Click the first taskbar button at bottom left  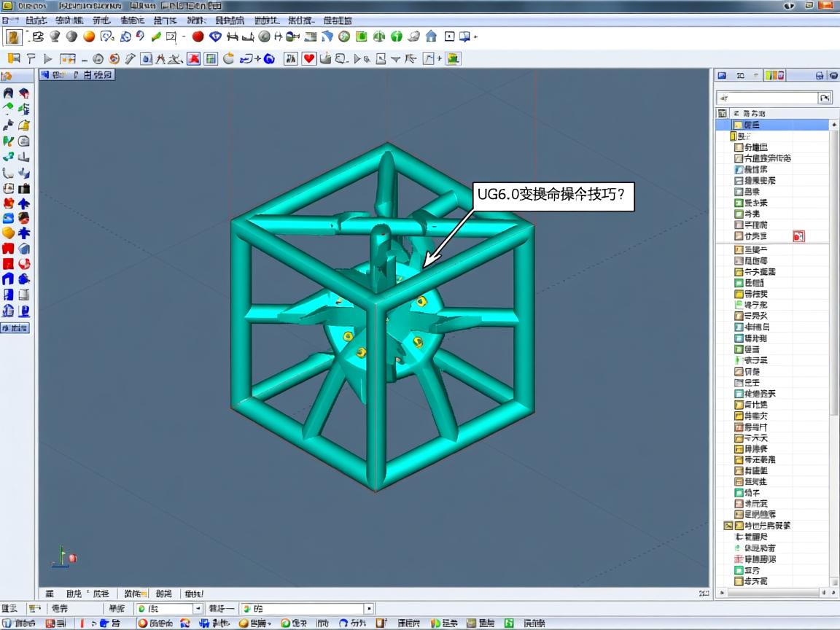pyautogui.click(x=20, y=623)
